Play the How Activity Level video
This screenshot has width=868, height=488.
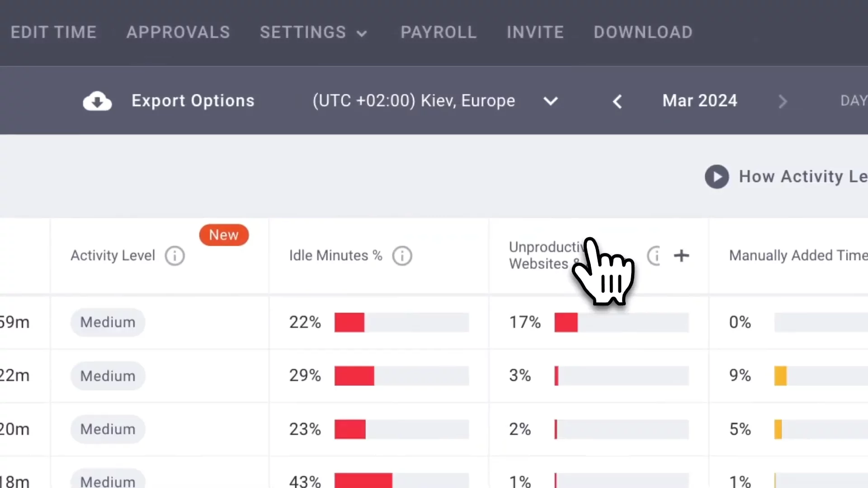coord(717,177)
